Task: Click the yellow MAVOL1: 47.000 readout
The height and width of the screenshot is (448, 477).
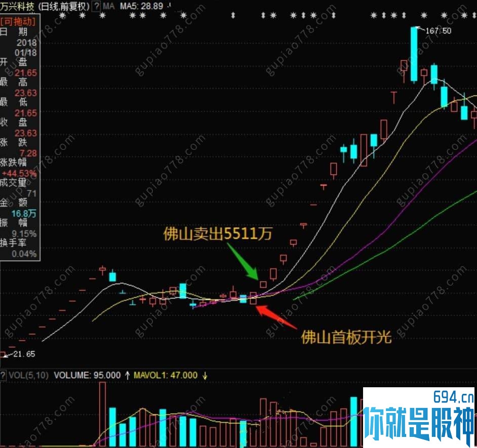Action: coord(166,375)
